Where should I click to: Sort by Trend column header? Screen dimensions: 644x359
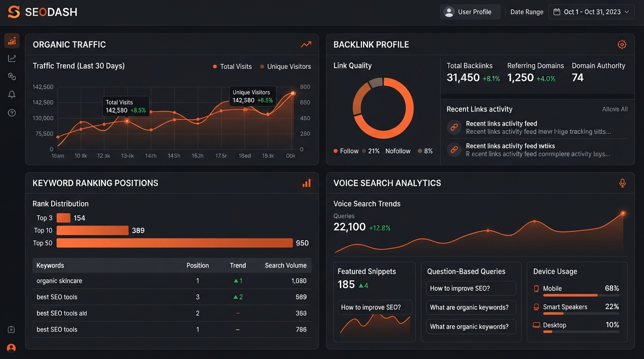238,266
